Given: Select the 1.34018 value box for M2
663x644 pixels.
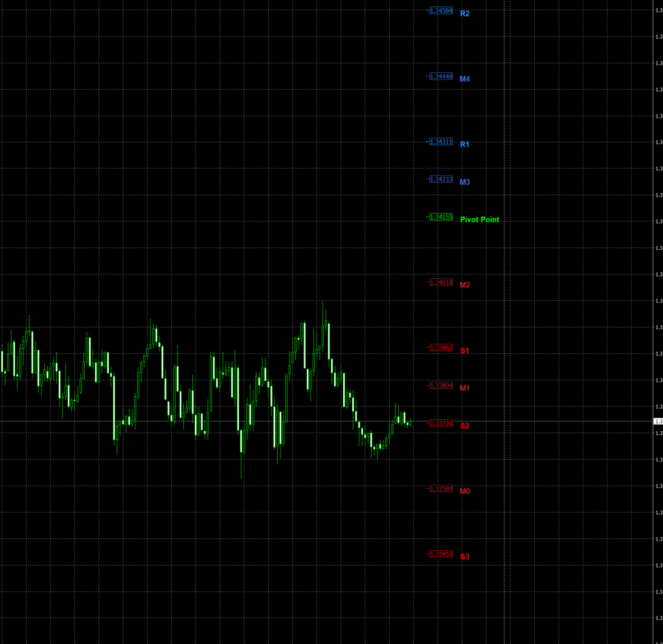Looking at the screenshot, I should pyautogui.click(x=440, y=282).
